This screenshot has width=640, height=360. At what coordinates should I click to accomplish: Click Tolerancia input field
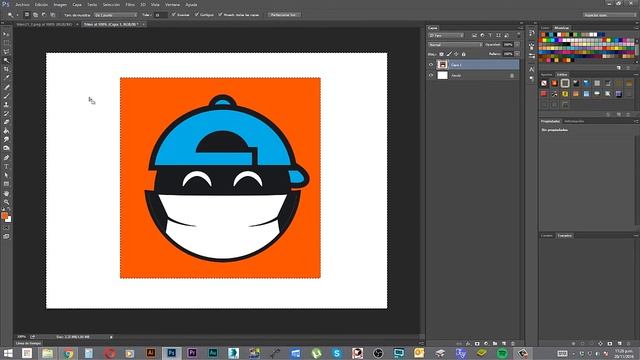161,15
